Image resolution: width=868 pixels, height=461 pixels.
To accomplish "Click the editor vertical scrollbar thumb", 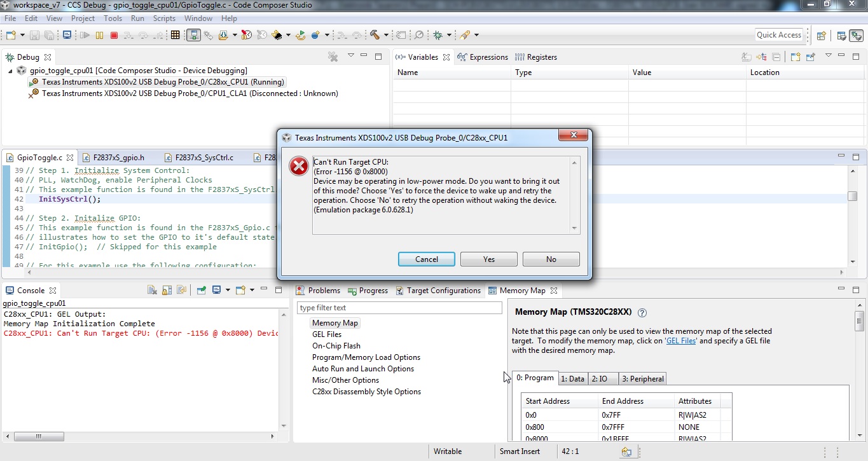I will click(853, 197).
